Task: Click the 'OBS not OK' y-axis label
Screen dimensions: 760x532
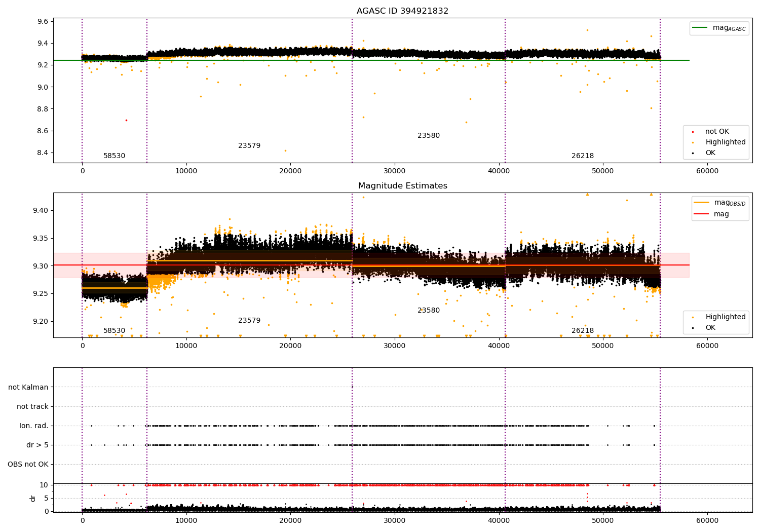Action: [28, 465]
